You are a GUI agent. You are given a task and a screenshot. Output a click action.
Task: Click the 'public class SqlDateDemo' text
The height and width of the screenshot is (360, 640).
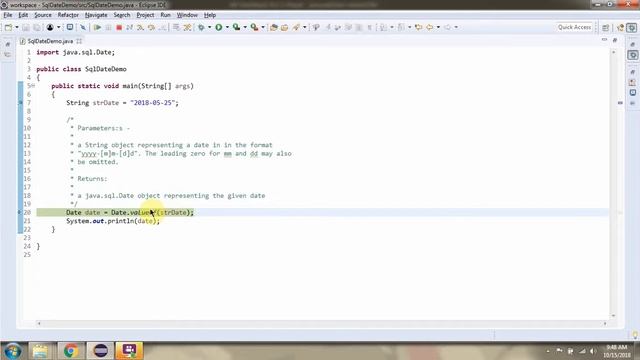[81, 69]
